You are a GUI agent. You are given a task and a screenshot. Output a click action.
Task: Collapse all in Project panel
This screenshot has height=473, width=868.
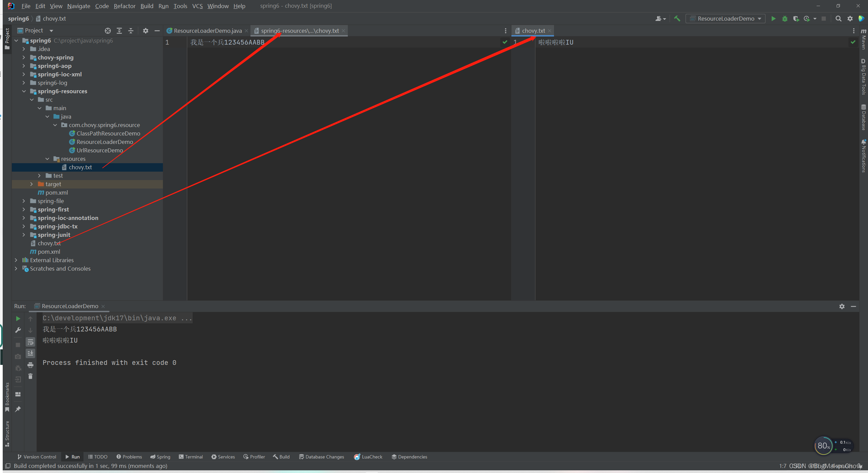coord(131,31)
